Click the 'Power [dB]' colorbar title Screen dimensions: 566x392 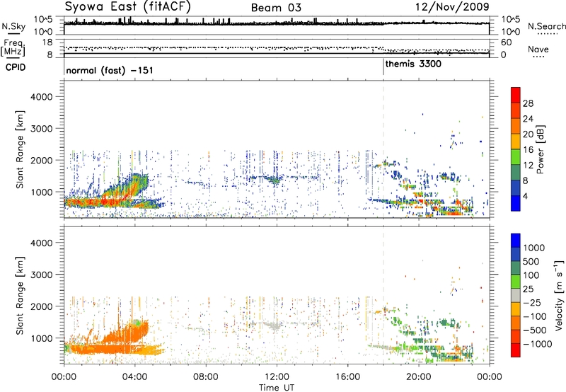(x=540, y=149)
